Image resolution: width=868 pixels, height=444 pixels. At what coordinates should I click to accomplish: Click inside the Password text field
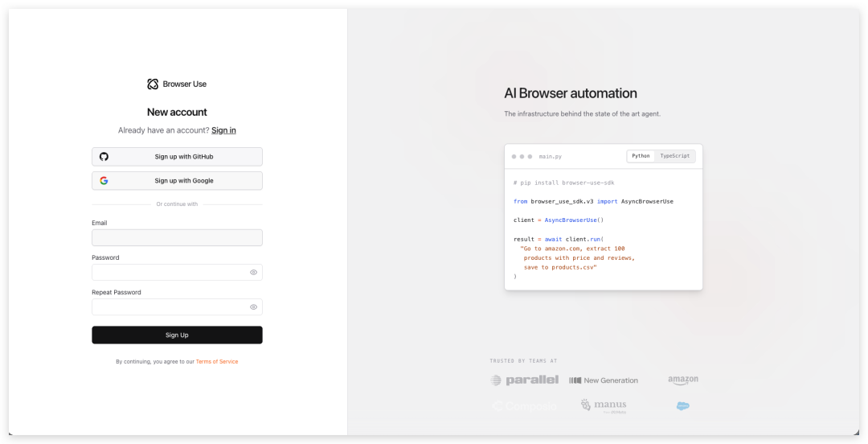pyautogui.click(x=169, y=273)
